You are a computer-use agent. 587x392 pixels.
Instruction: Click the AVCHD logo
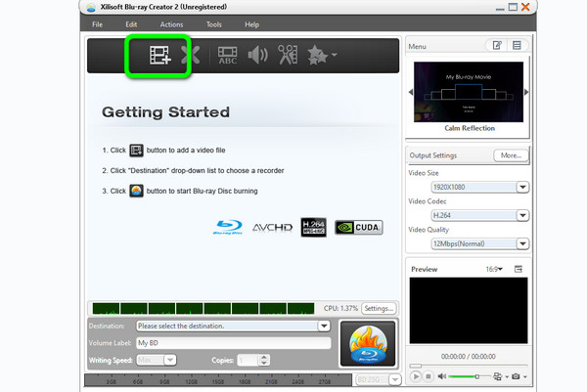click(x=273, y=228)
